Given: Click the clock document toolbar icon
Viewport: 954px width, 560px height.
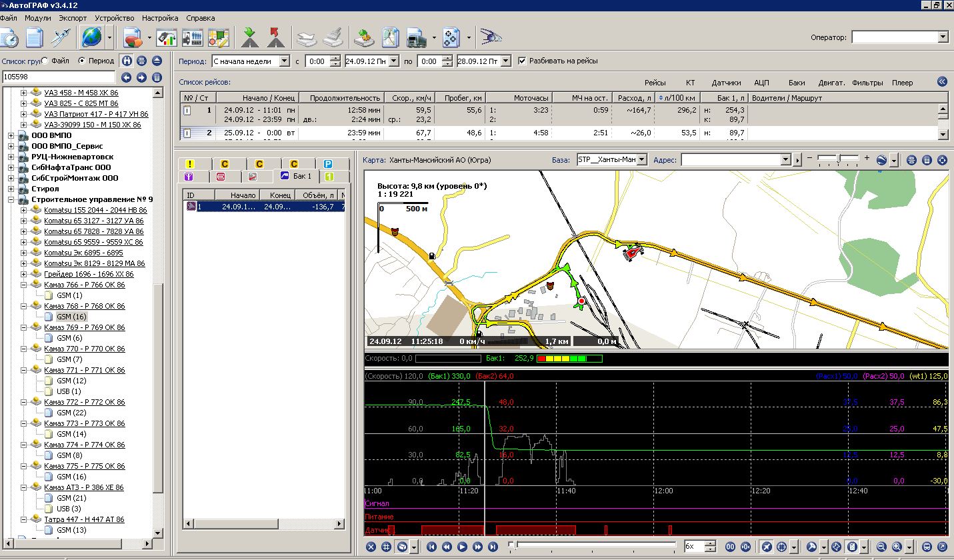Looking at the screenshot, I should pyautogui.click(x=9, y=38).
